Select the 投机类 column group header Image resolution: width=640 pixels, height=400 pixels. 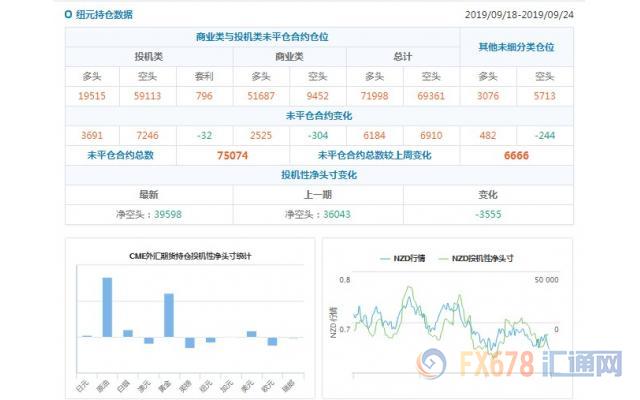click(x=149, y=57)
